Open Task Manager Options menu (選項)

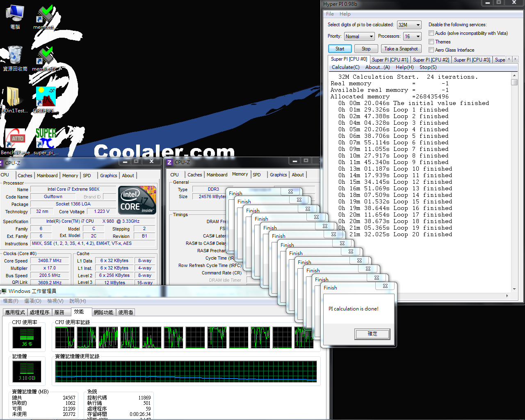33,301
